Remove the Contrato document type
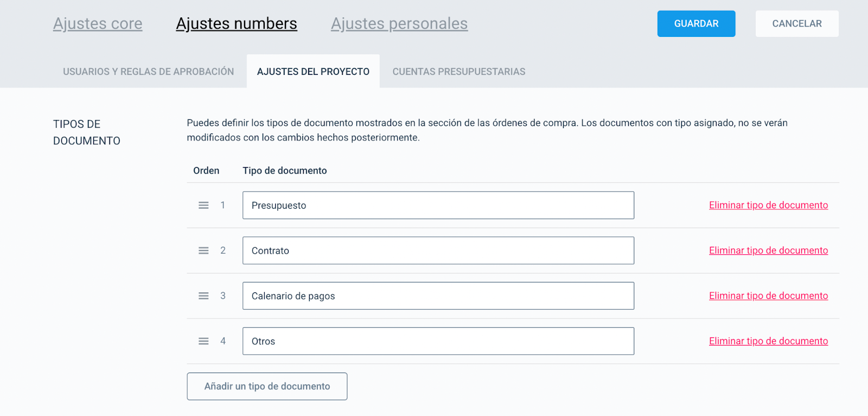This screenshot has height=416, width=868. click(768, 251)
